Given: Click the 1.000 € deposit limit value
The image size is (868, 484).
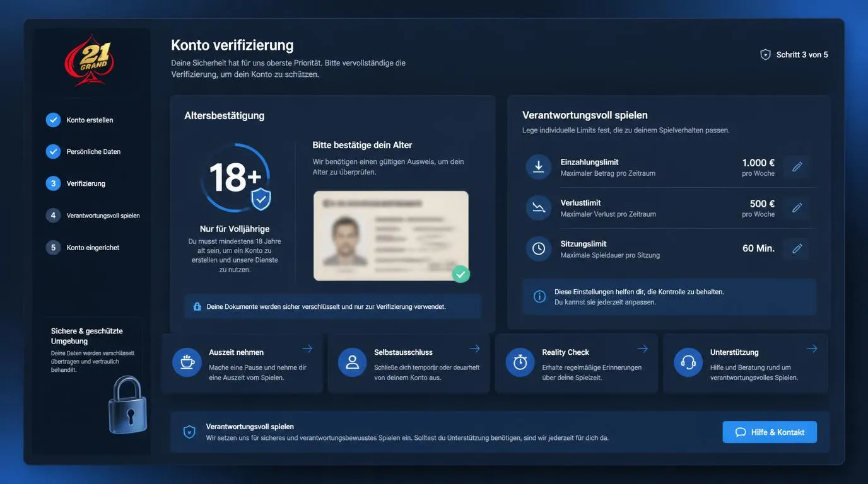Looking at the screenshot, I should [758, 163].
